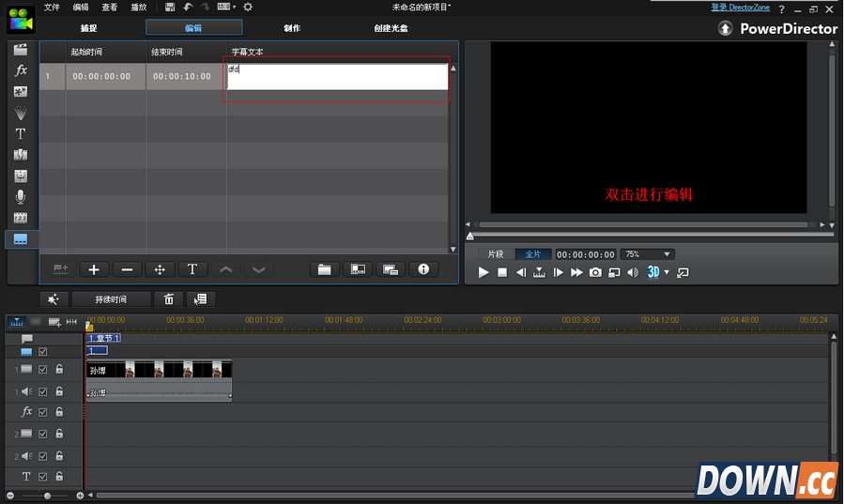Open the 文件 menu
Screen dimensions: 844x504
52,8
